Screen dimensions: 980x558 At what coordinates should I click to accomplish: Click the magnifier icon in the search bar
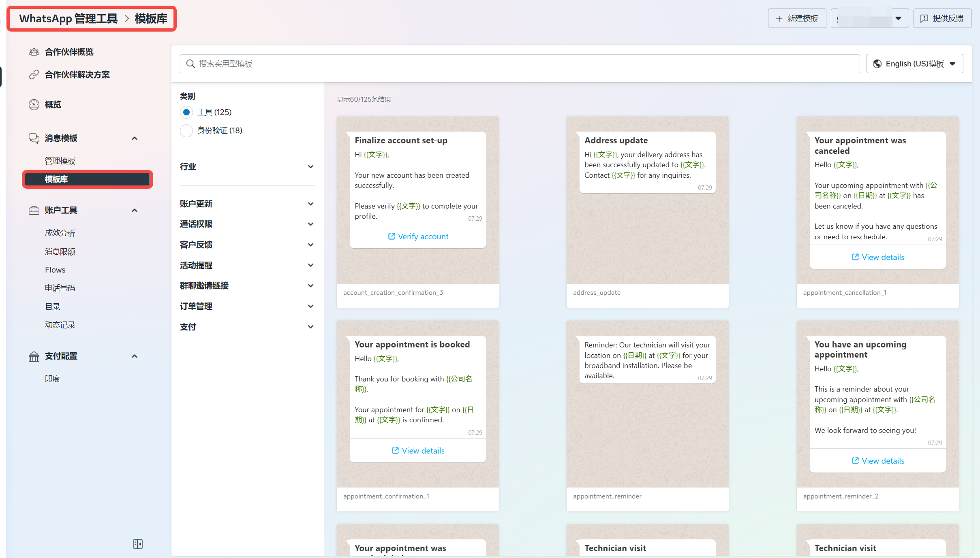[x=190, y=64]
